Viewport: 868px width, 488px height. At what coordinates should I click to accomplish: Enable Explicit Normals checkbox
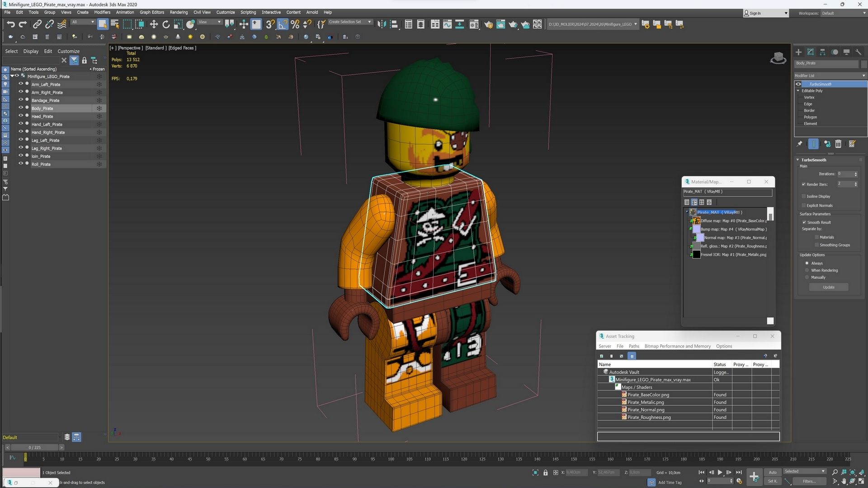click(804, 205)
